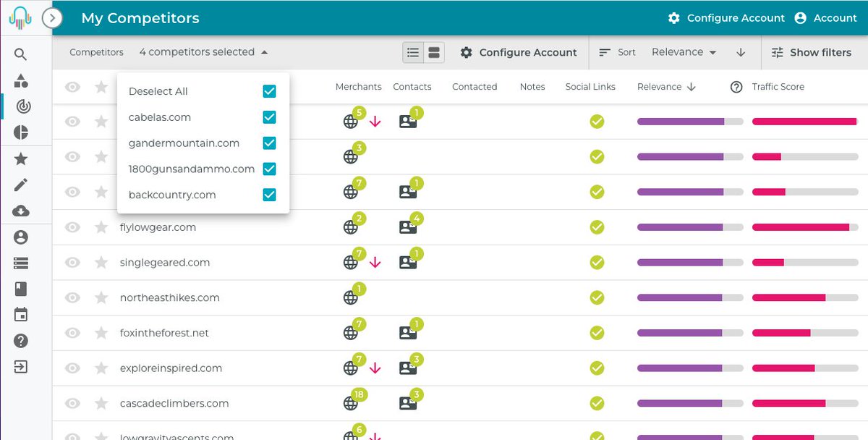868x440 pixels.
Task: Open merchants globe icon for cascadeclimbers.com
Action: (350, 403)
